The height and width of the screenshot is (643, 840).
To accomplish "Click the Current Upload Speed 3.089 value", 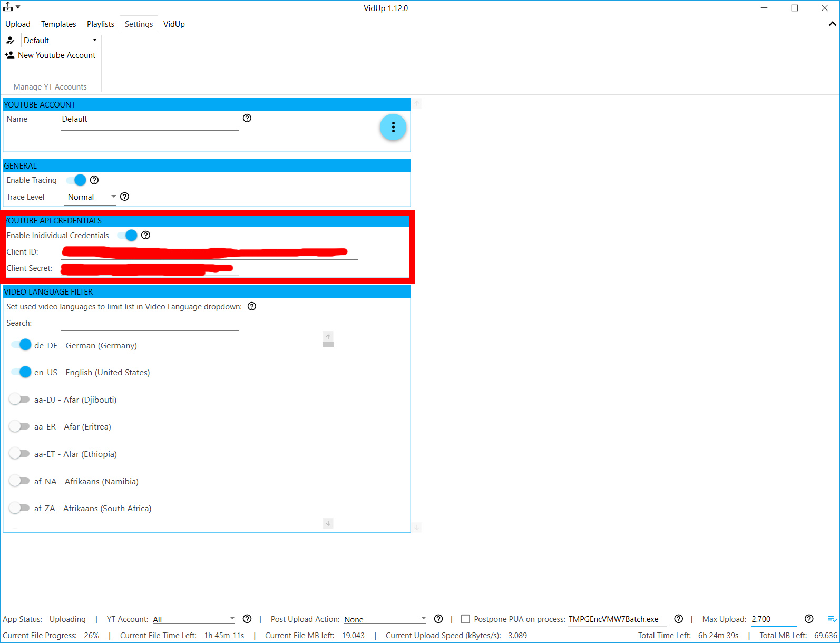I will pyautogui.click(x=517, y=635).
